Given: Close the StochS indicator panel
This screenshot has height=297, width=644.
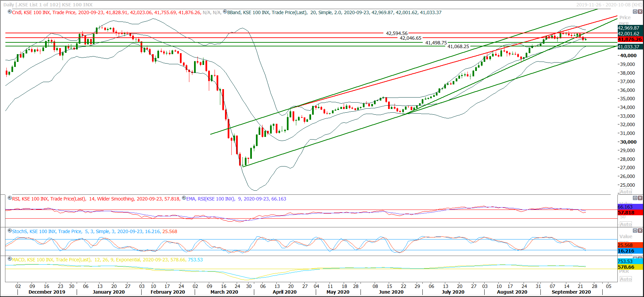Looking at the screenshot, I should (x=640, y=231).
